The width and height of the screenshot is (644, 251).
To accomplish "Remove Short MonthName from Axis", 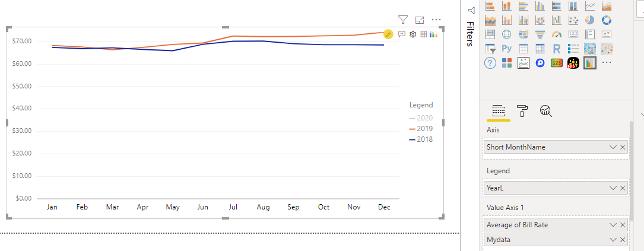I will tap(623, 147).
